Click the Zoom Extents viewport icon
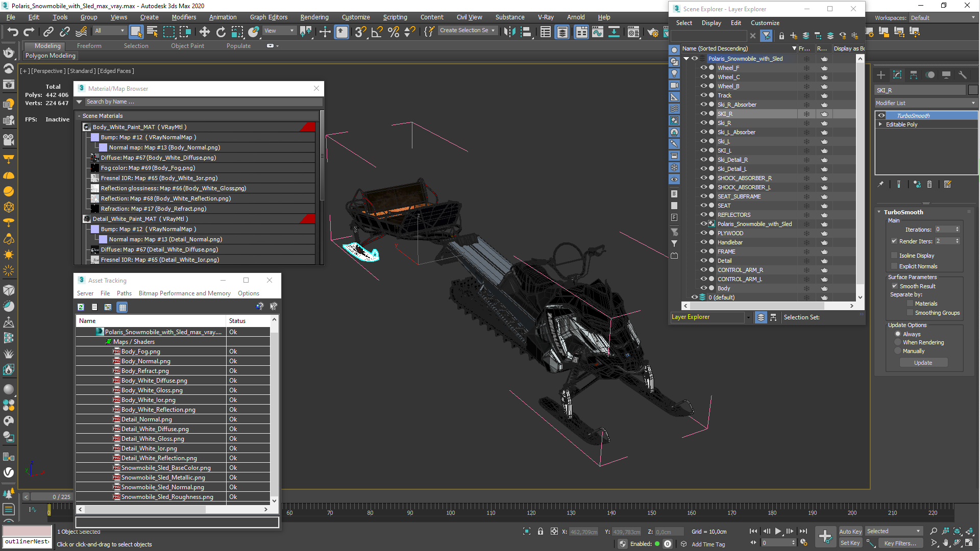980x551 pixels. [957, 531]
